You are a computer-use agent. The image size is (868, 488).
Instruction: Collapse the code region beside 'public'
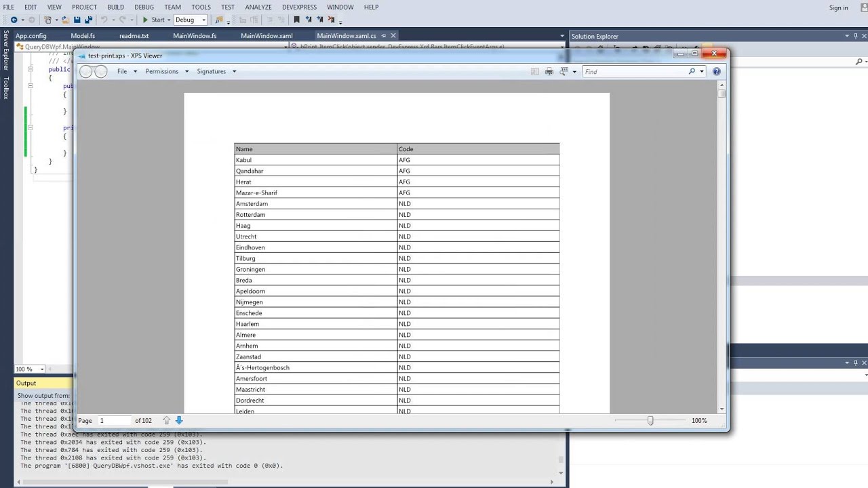[31, 70]
